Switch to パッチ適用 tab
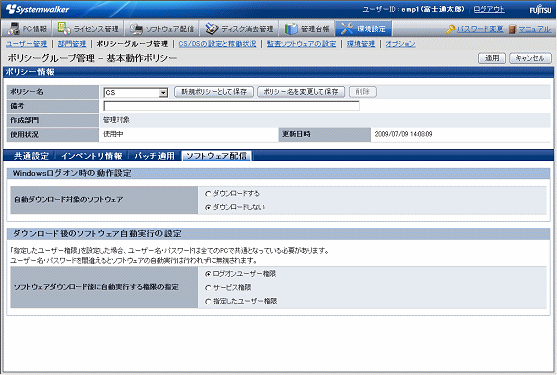This screenshot has width=557, height=375. (x=154, y=156)
